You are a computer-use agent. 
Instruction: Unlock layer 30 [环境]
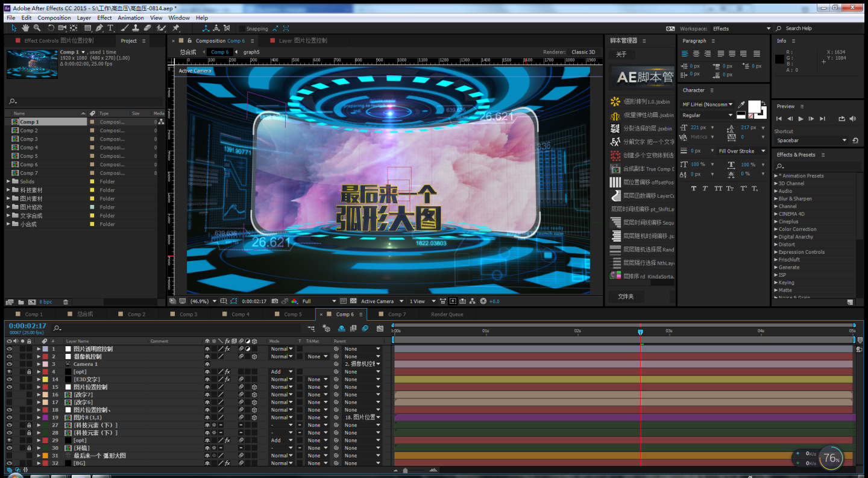pyautogui.click(x=28, y=448)
